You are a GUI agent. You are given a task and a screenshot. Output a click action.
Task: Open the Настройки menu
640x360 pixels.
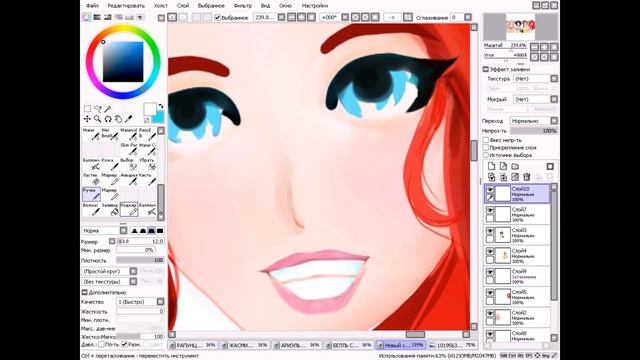[315, 6]
